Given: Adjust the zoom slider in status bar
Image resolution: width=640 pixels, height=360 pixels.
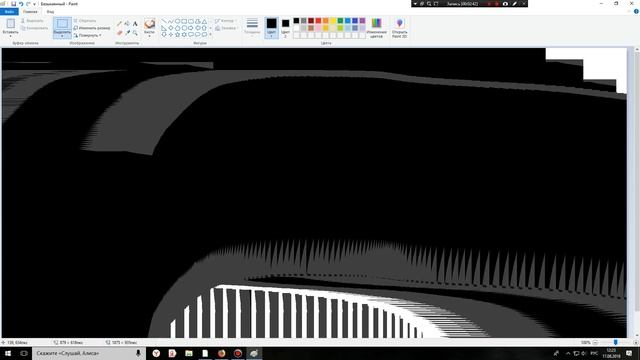Looking at the screenshot, I should pos(616,342).
